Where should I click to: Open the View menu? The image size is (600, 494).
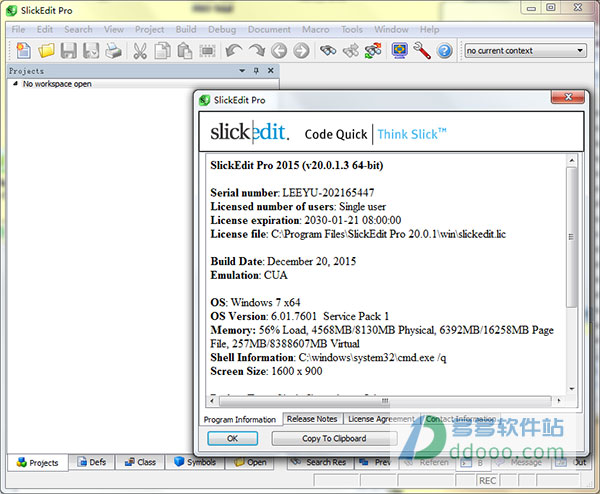coord(114,29)
